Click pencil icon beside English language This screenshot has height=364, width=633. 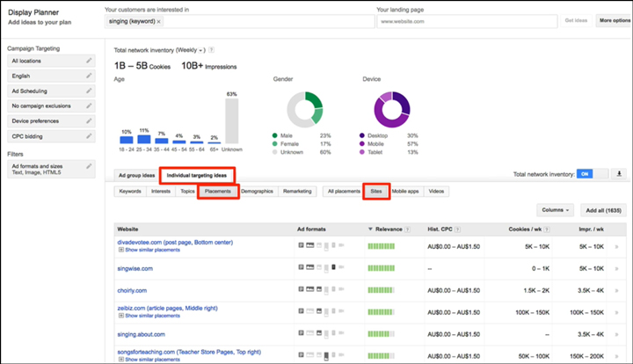pos(90,76)
